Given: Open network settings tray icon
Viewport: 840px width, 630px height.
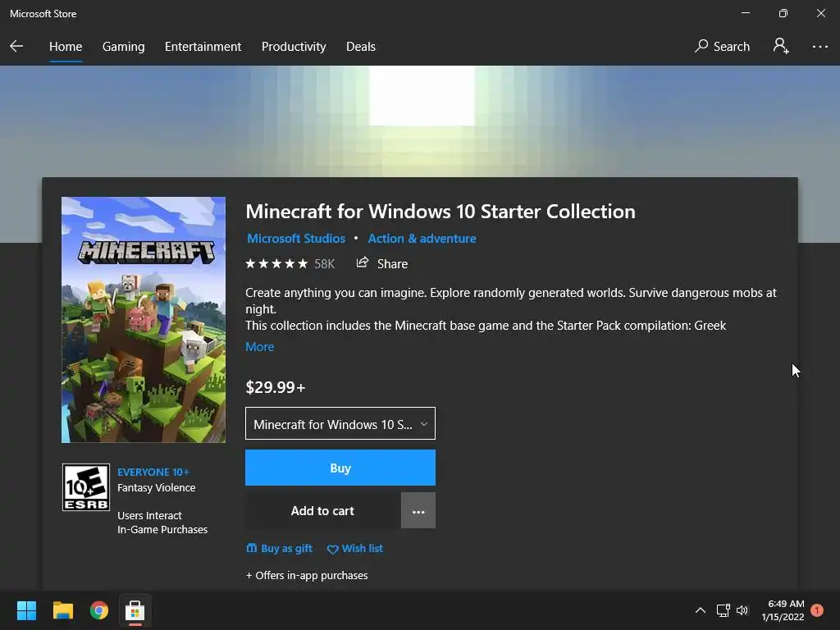Looking at the screenshot, I should [724, 610].
